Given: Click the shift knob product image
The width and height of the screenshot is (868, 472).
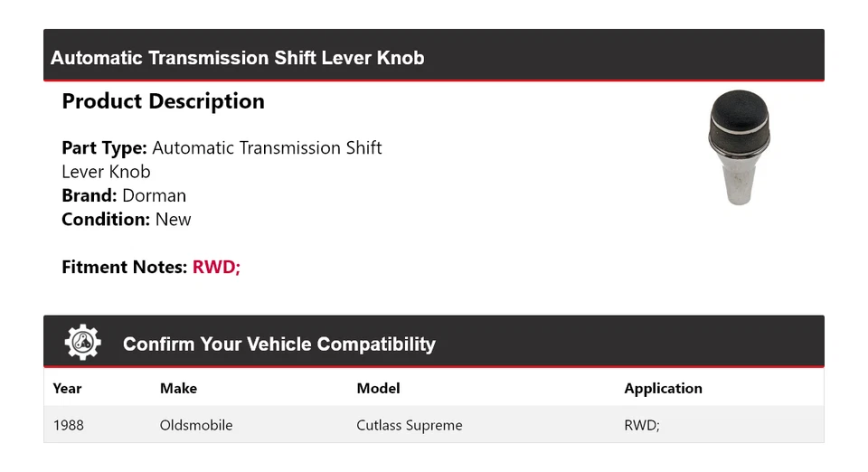Looking at the screenshot, I should click(x=739, y=147).
